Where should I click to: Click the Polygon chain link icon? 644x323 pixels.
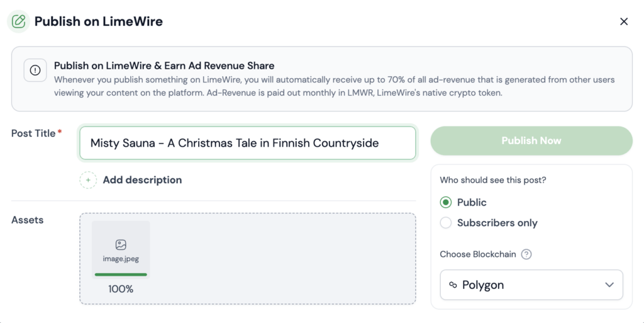(453, 285)
